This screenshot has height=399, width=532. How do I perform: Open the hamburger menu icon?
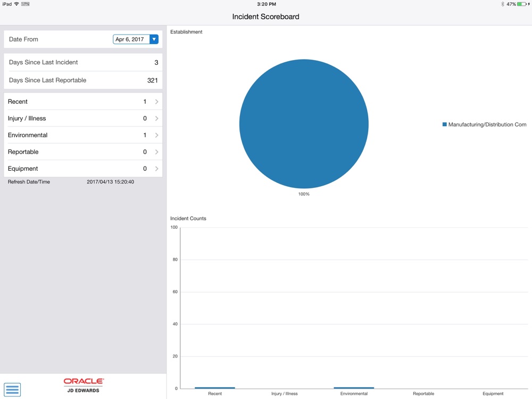click(x=12, y=389)
